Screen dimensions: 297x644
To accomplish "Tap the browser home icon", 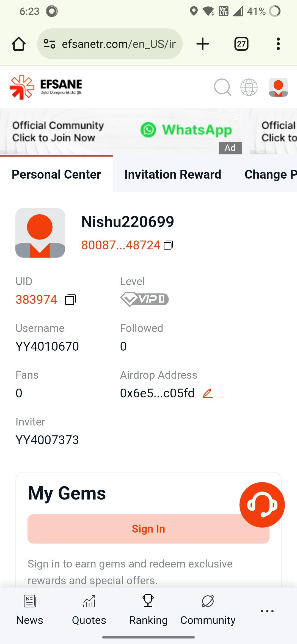I will point(19,44).
